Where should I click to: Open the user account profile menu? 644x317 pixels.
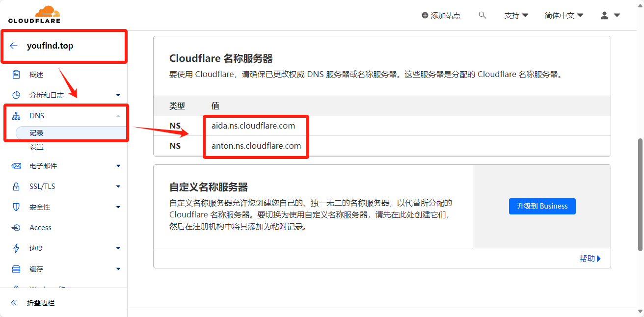coord(610,15)
